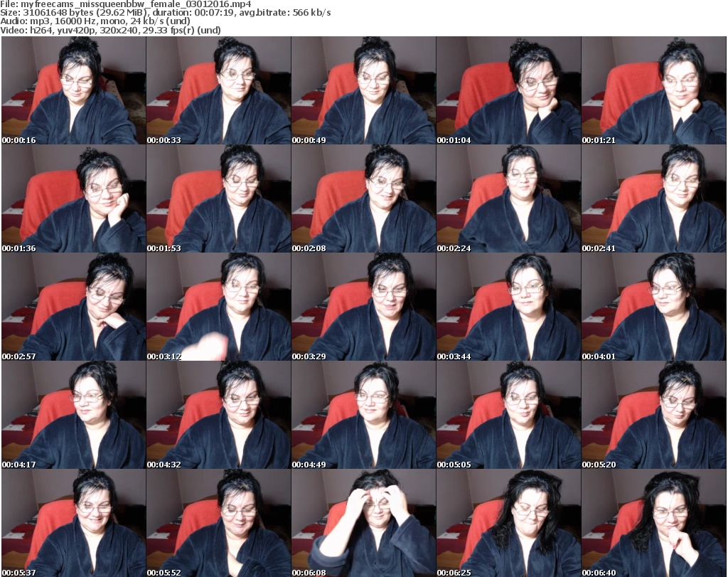Click the 'File: myfreecams_missqueenbbw_female_03012016.mp4' line
Image resolution: width=728 pixels, height=577 pixels.
pyautogui.click(x=126, y=4)
